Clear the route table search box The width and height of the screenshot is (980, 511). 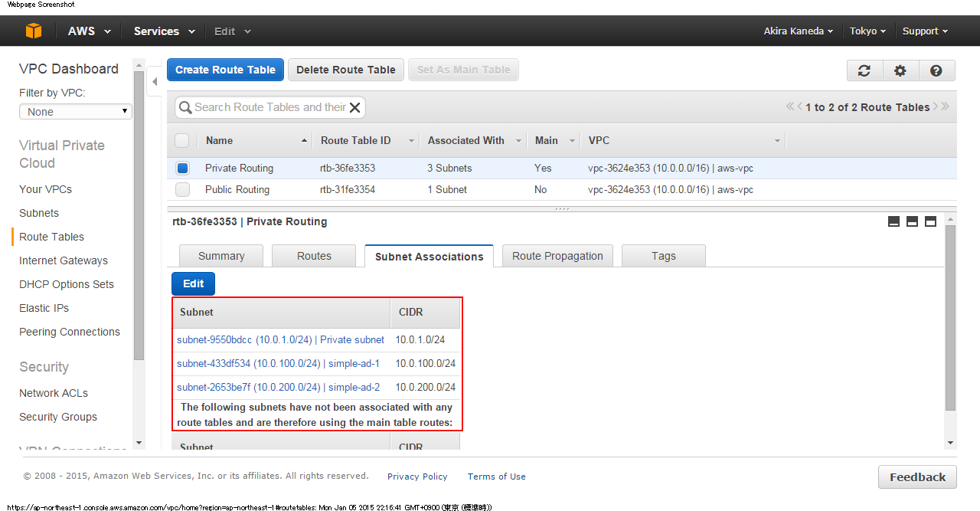pos(354,107)
